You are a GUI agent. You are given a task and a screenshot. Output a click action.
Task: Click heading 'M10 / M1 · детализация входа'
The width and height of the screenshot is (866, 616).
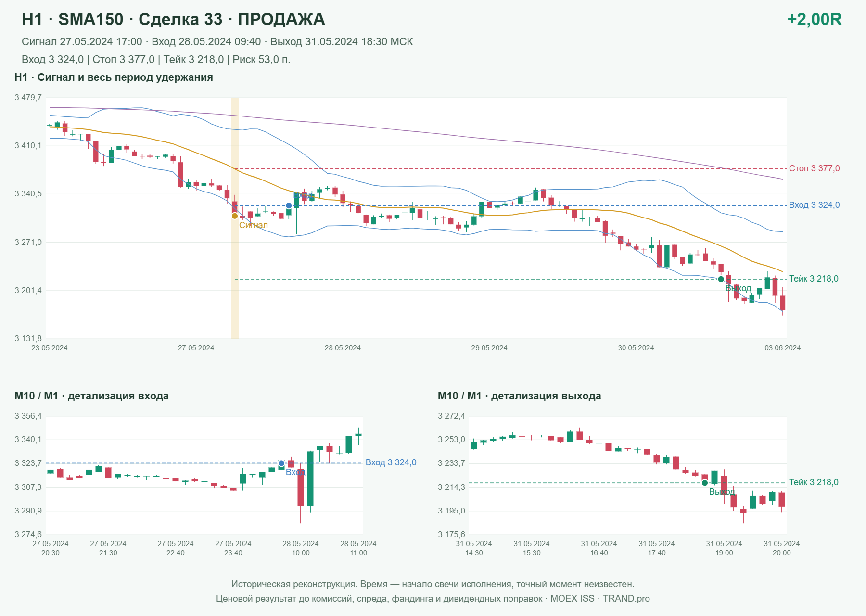coord(91,396)
